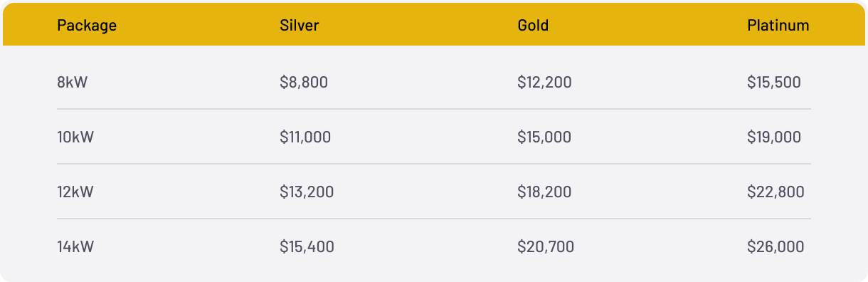The height and width of the screenshot is (282, 868).
Task: Click the $8,800 Silver price
Action: point(305,83)
